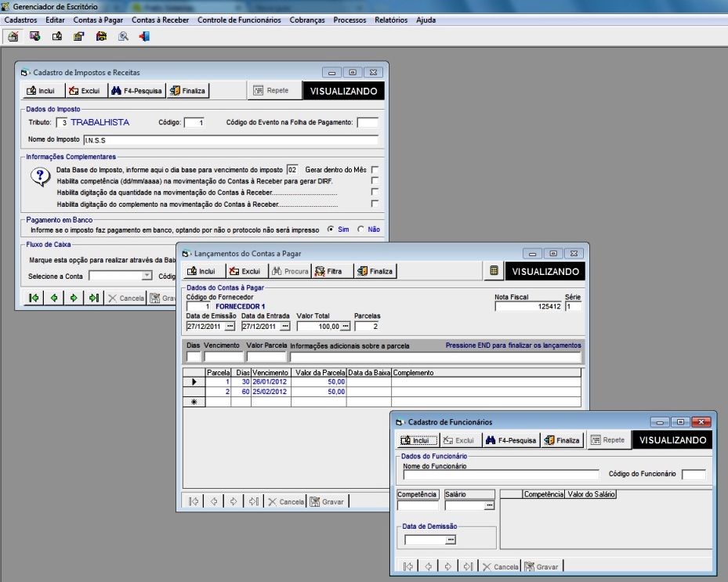Screen dimensions: 728x582
Task: Select the Não radio button for bank payment
Action: click(x=360, y=230)
